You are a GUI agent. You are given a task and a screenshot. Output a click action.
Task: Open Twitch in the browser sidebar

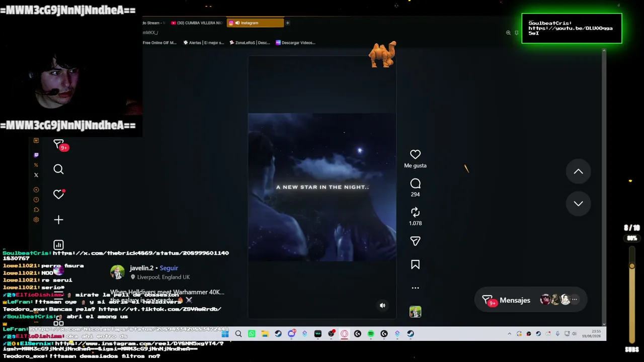36,155
